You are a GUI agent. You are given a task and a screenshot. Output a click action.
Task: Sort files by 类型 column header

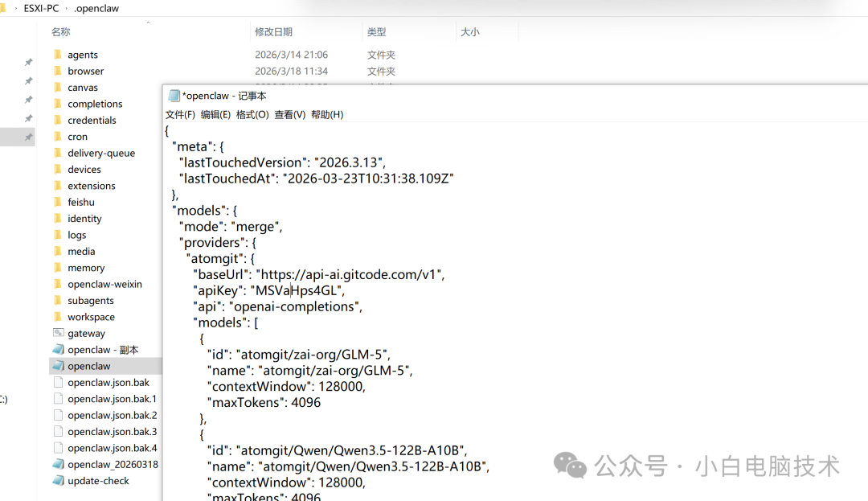coord(376,32)
